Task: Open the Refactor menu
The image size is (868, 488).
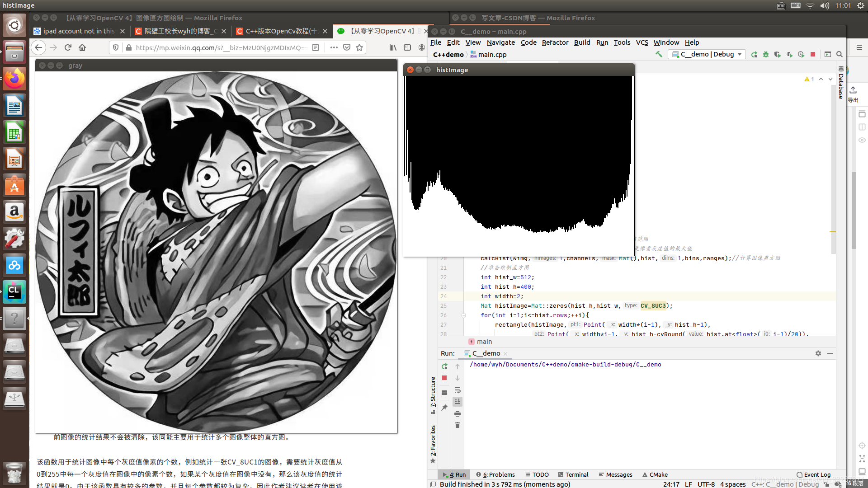Action: [555, 42]
